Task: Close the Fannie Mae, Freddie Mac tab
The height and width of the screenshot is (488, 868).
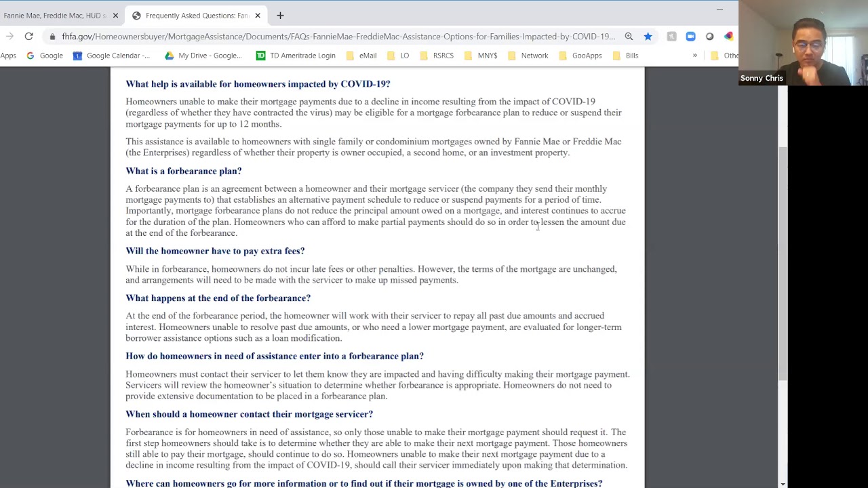Action: click(115, 15)
